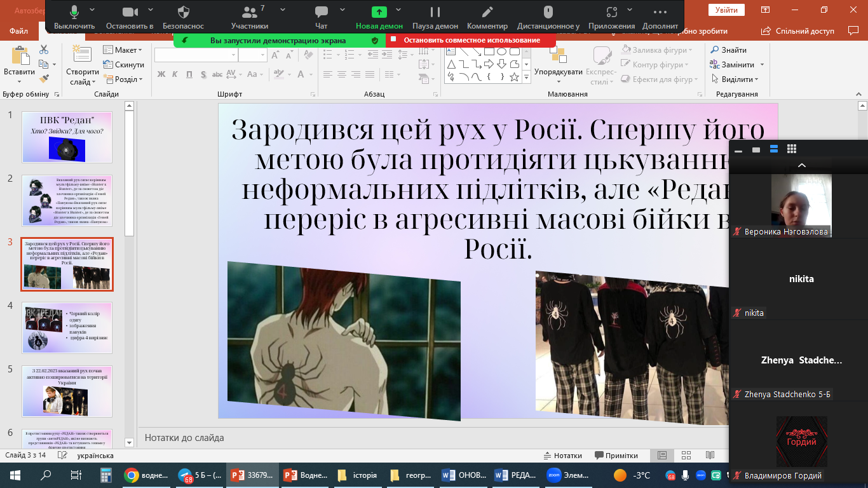This screenshot has width=868, height=488.
Task: Click the Copy icon in clipboard group
Action: pyautogui.click(x=43, y=64)
